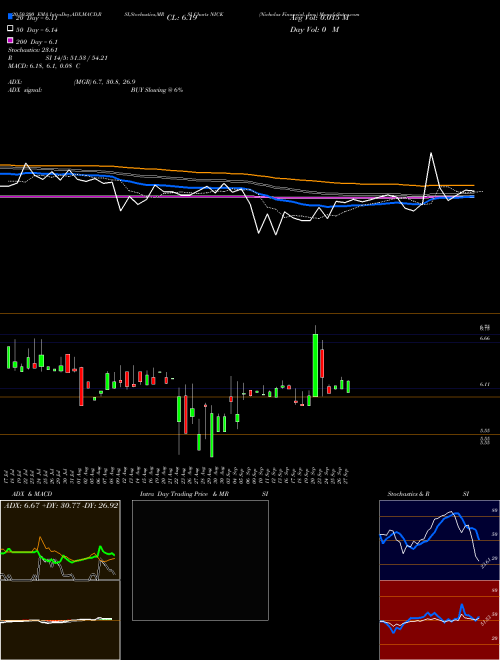The width and height of the screenshot is (500, 660).
Task: Click the 6.11 price axis label
Action: (x=484, y=384)
